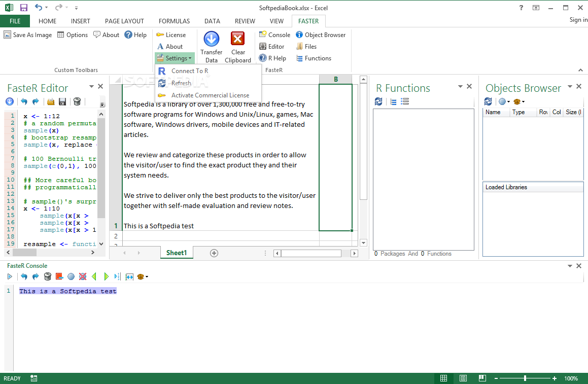Open the R Functions pane options arrow
The image size is (588, 384).
[461, 86]
